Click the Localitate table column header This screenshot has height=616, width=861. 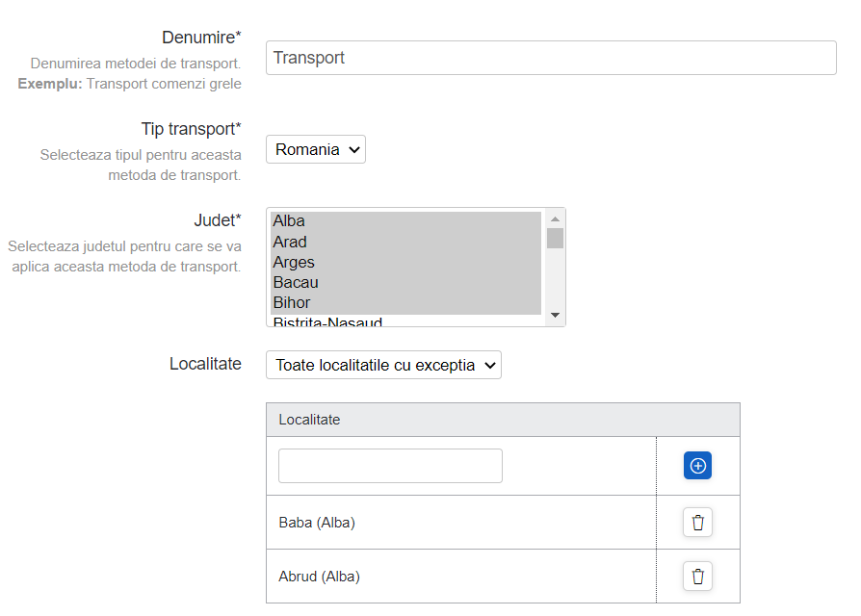(309, 420)
